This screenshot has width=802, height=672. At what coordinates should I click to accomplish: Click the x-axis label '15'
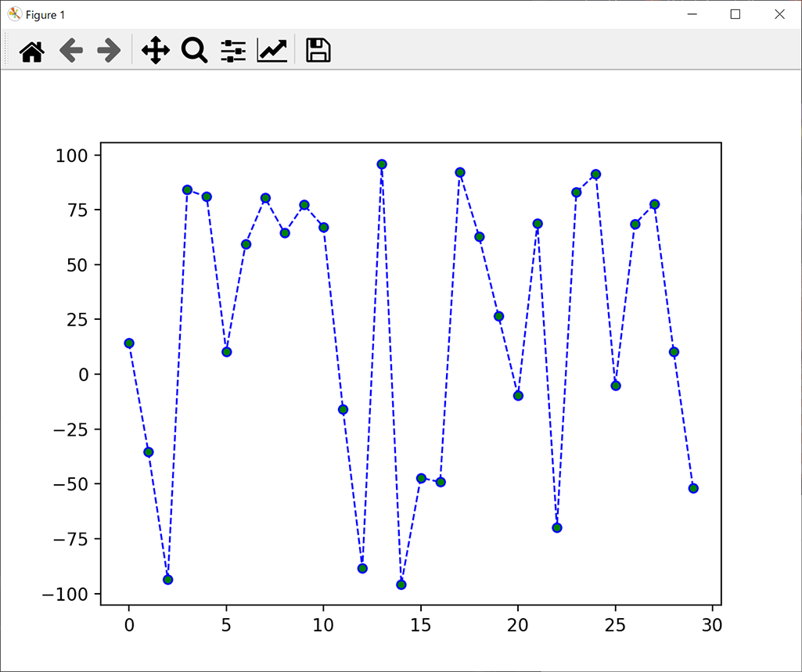click(420, 625)
